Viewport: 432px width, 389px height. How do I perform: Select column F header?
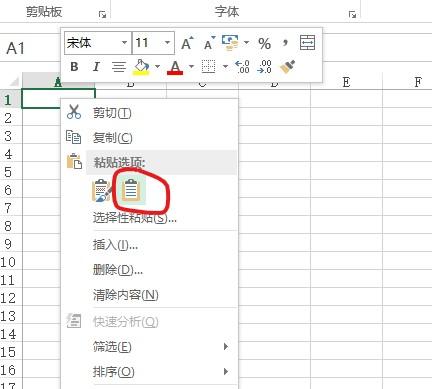pos(408,82)
